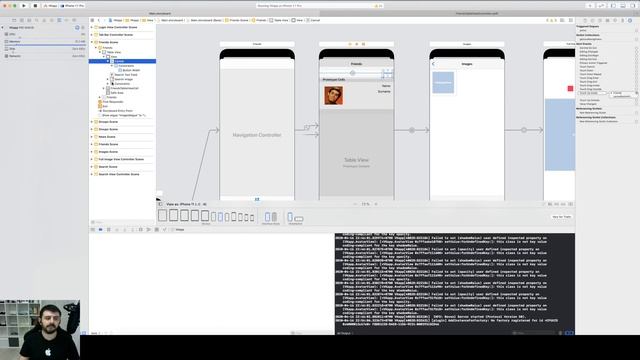The width and height of the screenshot is (640, 360).
Task: Select the blue collection cell in Images scene
Action: tap(443, 82)
